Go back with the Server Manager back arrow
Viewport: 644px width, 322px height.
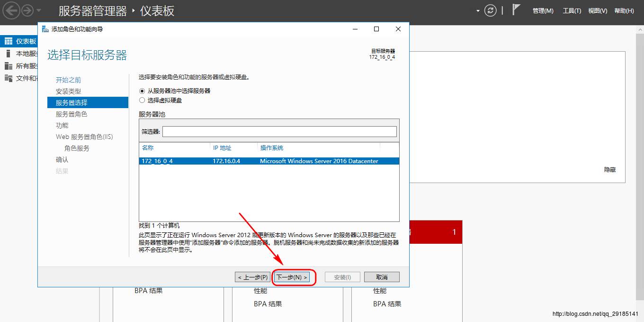pos(11,10)
